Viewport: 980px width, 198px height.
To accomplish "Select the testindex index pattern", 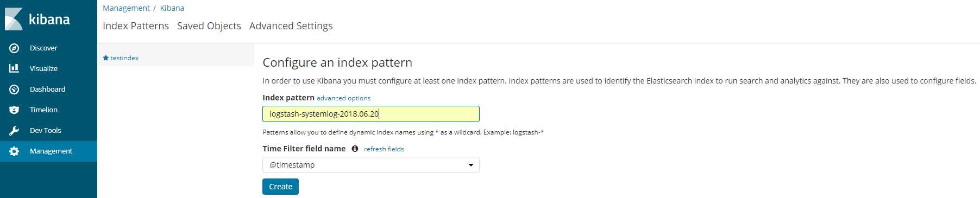I will pyautogui.click(x=124, y=58).
